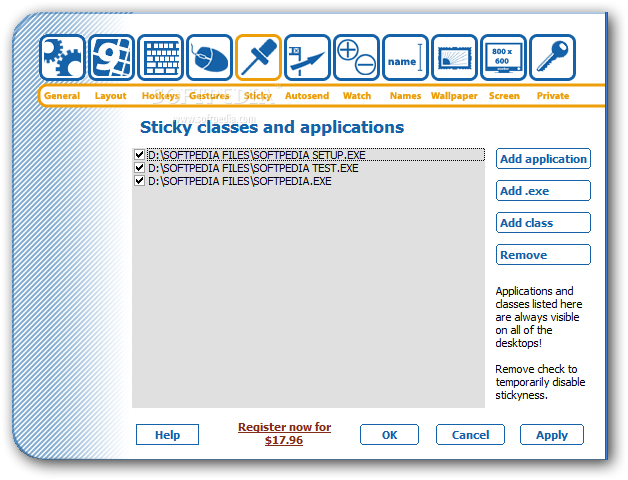Screen dimensions: 628x480
Task: Open the Screen 800 x 600 monitor icon
Action: (503, 57)
